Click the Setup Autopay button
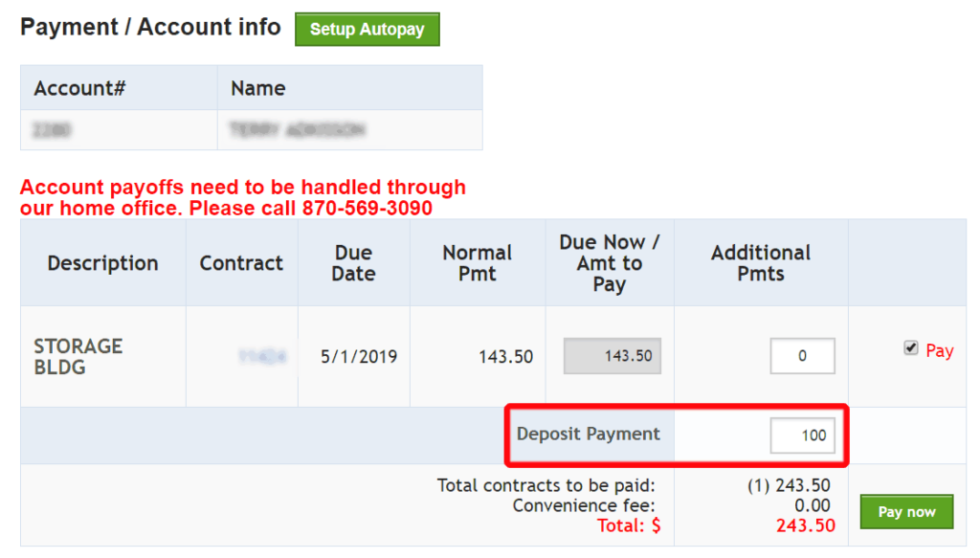980x558 pixels. 367,30
